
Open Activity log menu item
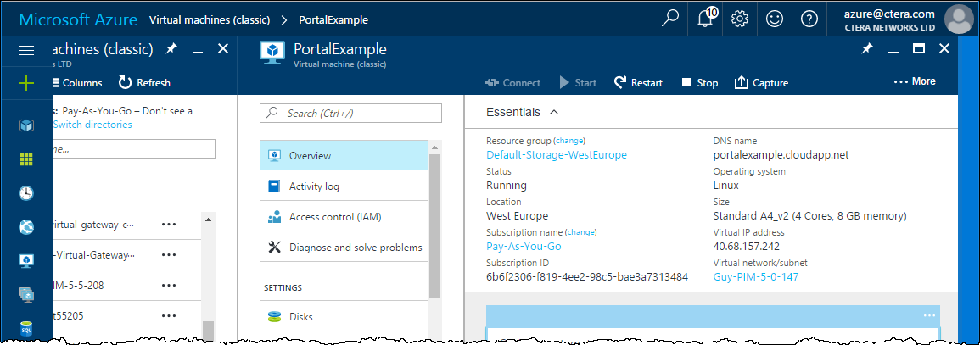pos(344,186)
